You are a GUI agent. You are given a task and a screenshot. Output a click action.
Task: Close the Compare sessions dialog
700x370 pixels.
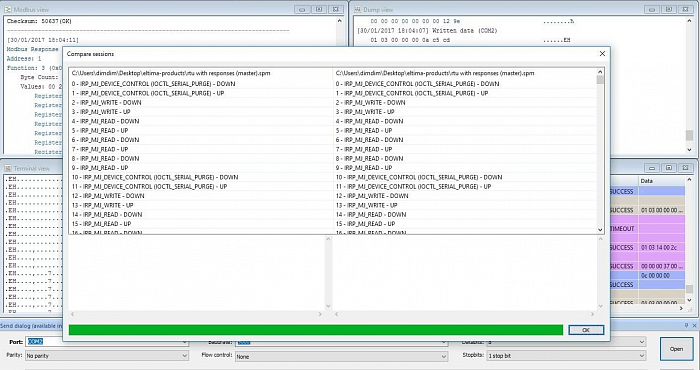click(602, 54)
